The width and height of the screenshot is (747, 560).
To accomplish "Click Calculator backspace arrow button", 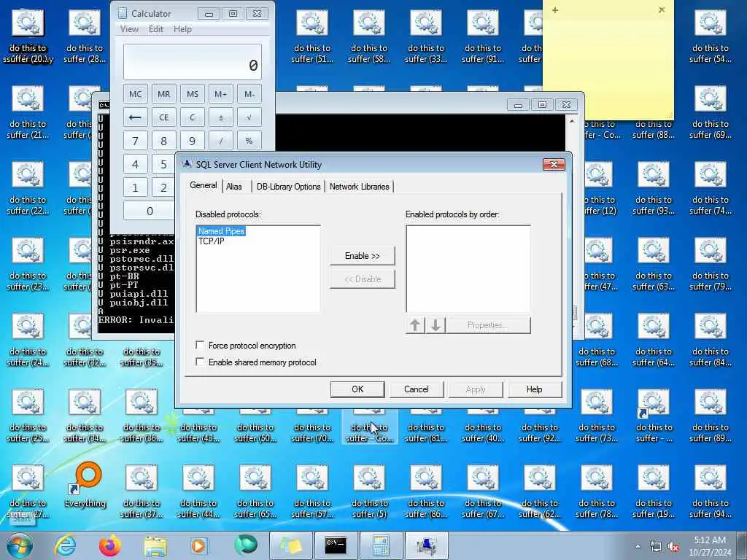I will point(135,117).
